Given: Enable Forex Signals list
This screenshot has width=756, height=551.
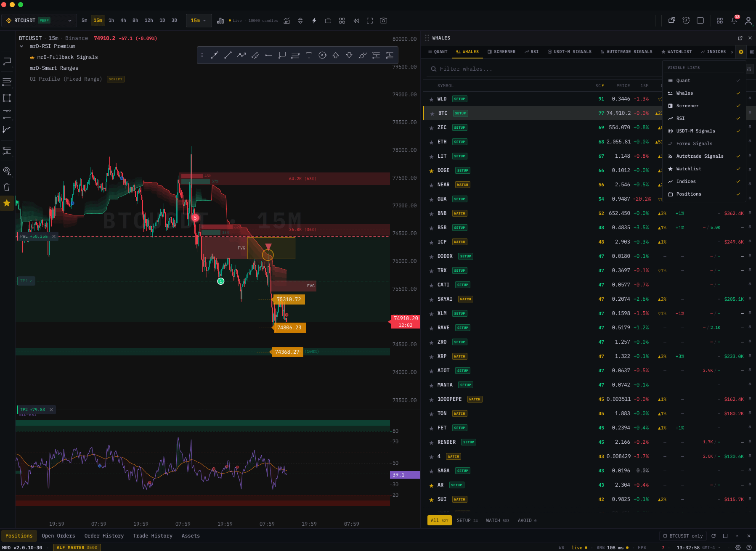Looking at the screenshot, I should [x=704, y=143].
